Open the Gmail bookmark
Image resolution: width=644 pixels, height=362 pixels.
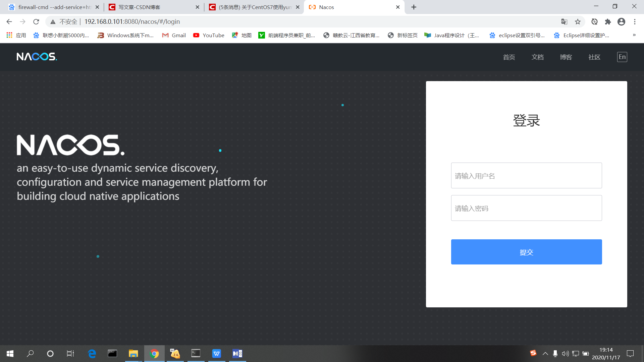(x=174, y=35)
